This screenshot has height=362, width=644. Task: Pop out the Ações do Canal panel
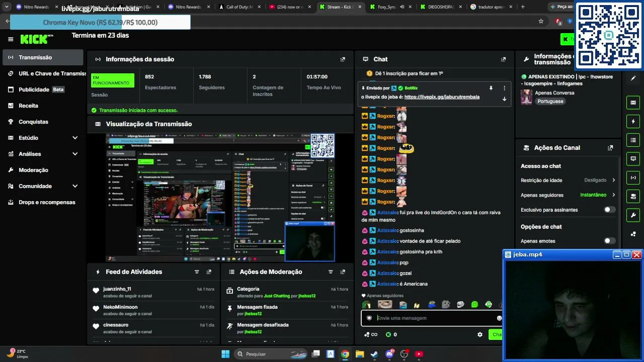(x=610, y=148)
